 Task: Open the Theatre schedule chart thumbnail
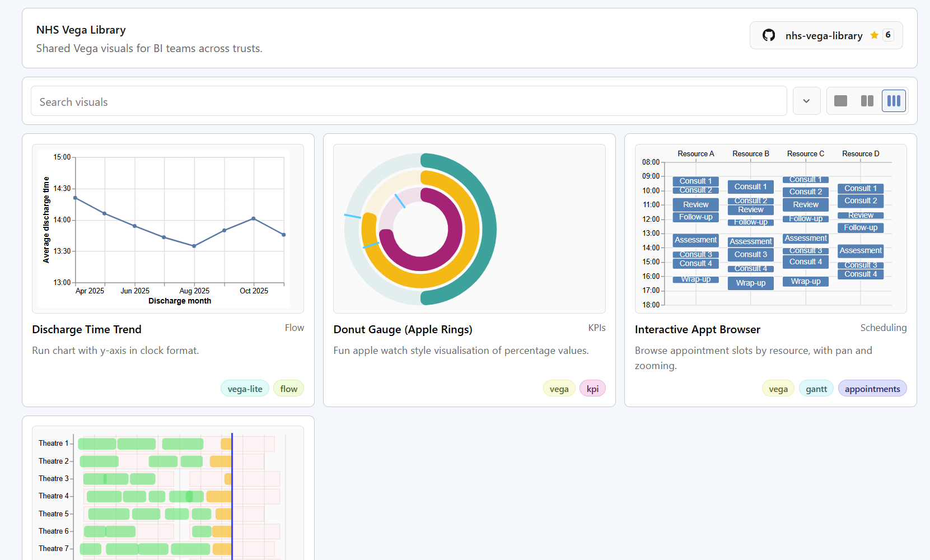tap(168, 493)
